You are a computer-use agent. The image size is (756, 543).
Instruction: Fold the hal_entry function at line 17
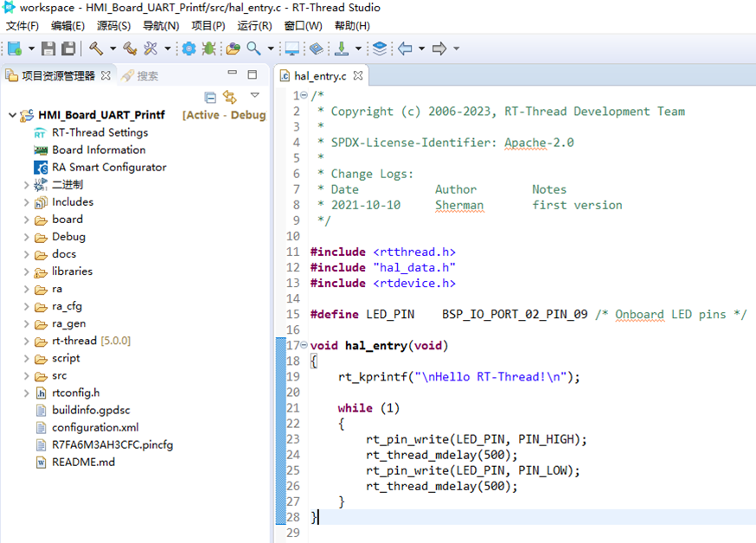click(304, 344)
